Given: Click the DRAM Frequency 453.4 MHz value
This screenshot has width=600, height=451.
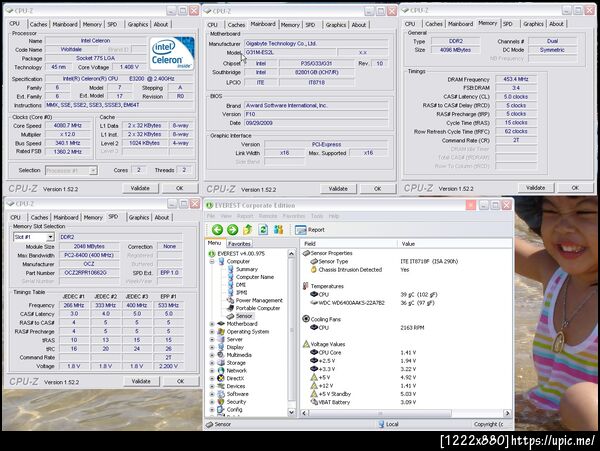Looking at the screenshot, I should pyautogui.click(x=515, y=79).
